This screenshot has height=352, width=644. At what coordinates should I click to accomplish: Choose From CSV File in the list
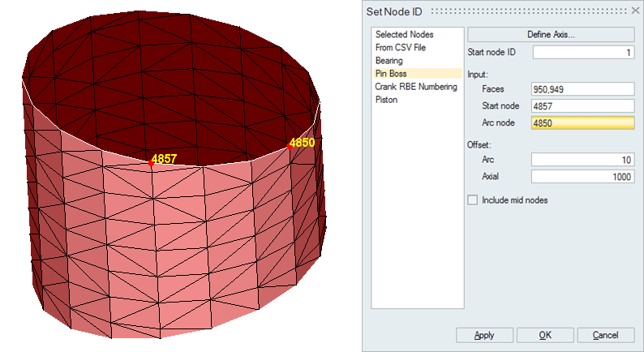point(401,48)
